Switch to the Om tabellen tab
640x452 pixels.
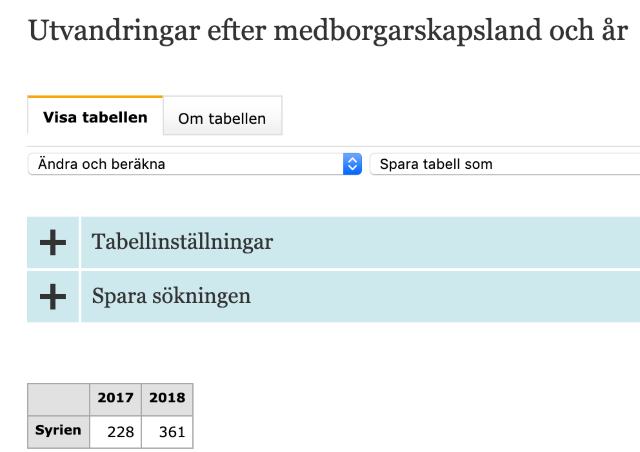tap(222, 118)
